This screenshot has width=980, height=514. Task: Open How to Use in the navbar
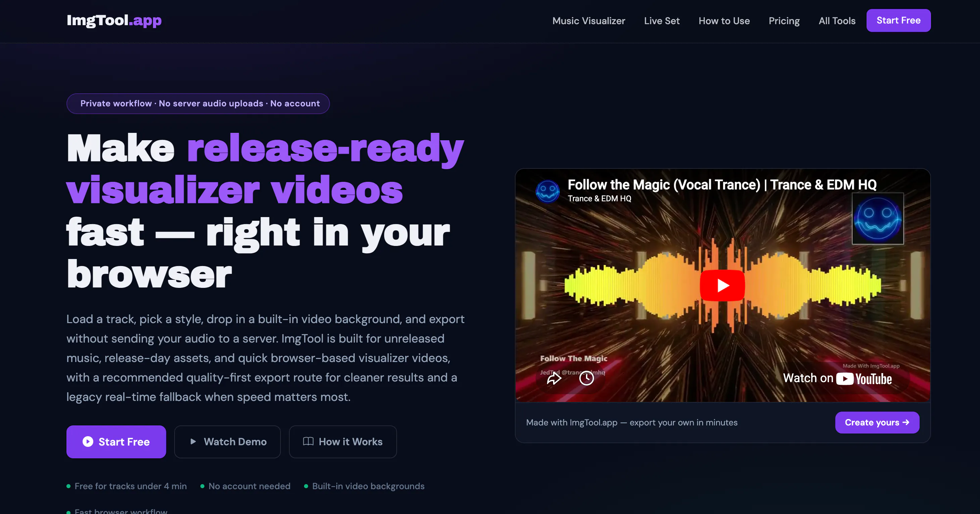(724, 21)
